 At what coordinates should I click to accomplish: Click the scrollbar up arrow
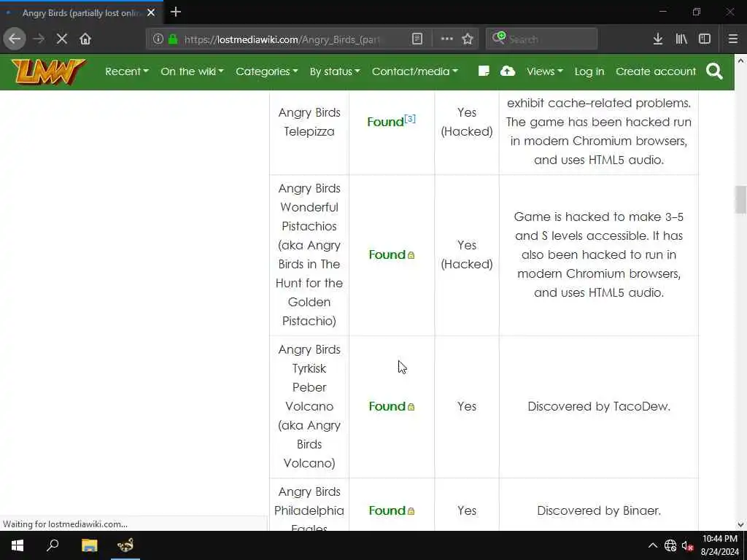click(740, 61)
